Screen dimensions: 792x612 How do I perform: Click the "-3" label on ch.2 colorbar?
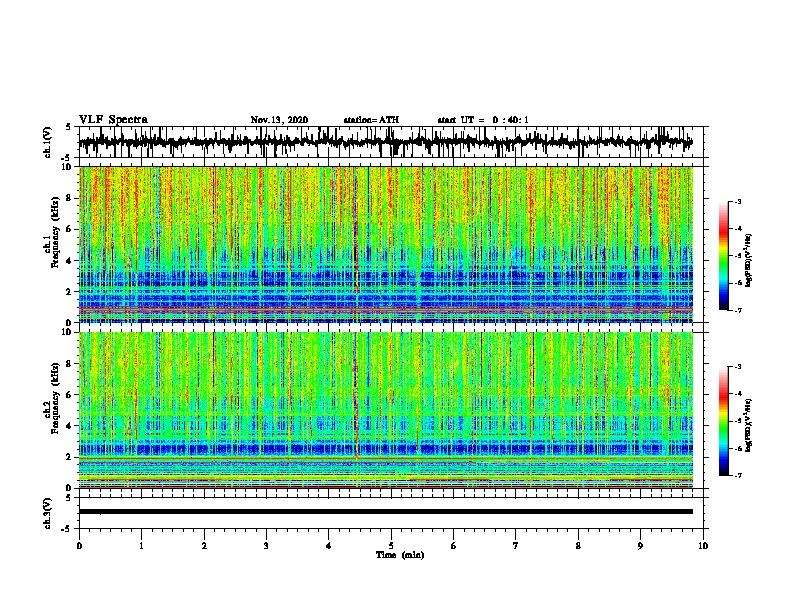click(x=737, y=367)
